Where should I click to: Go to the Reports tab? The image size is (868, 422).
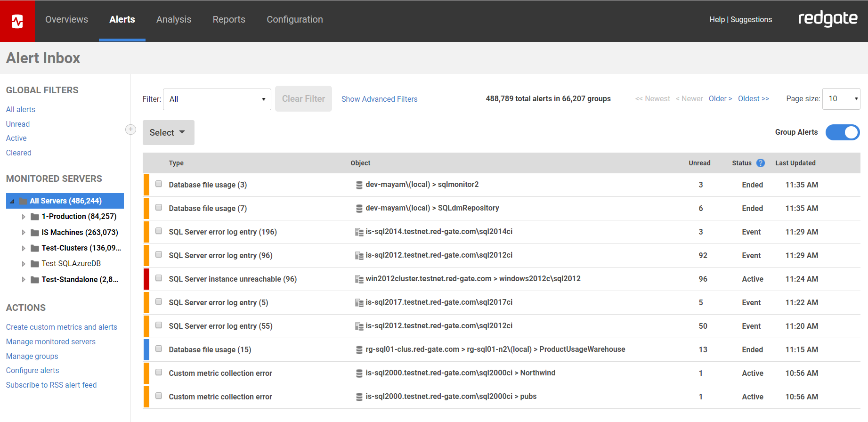tap(229, 19)
